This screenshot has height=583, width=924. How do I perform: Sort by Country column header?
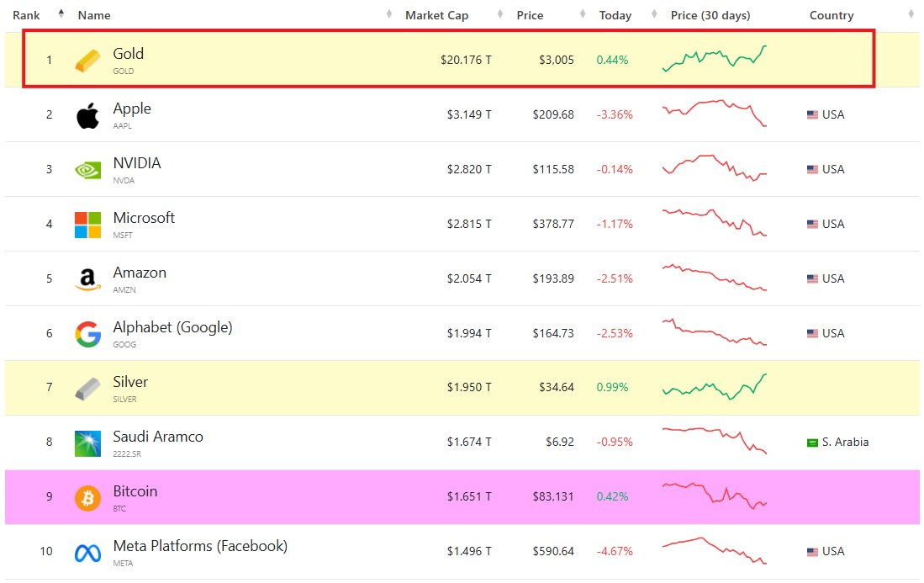point(831,15)
